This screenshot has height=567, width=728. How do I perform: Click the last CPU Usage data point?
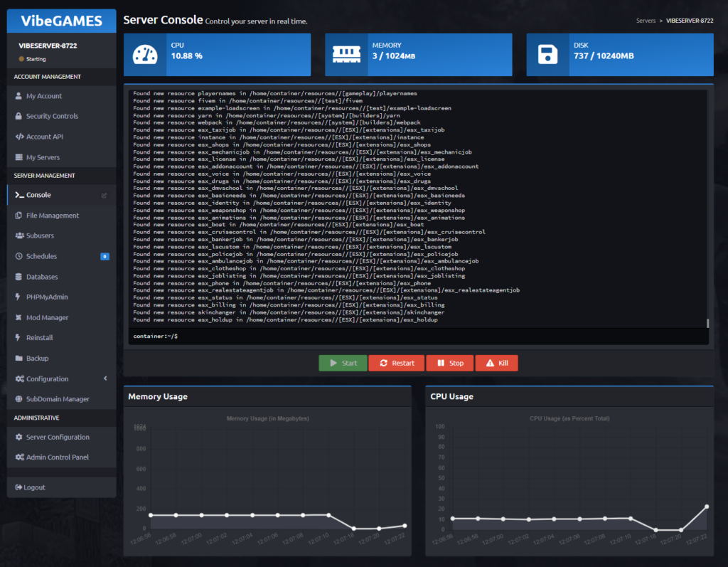[x=707, y=507]
